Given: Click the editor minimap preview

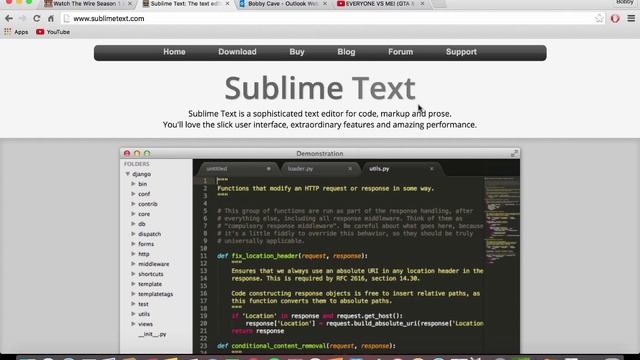Looking at the screenshot, I should [502, 220].
